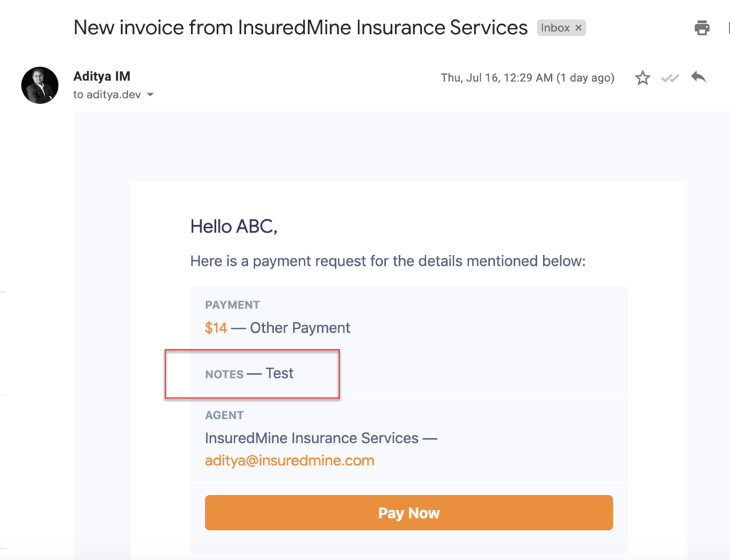Click the Thu, Jul 16 timestamp
Viewport: 730px width, 560px height.
[x=527, y=78]
